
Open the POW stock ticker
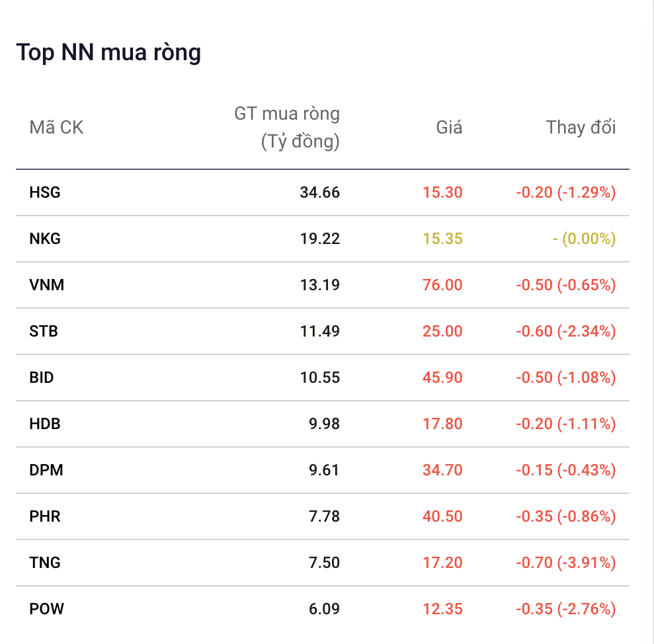(46, 609)
